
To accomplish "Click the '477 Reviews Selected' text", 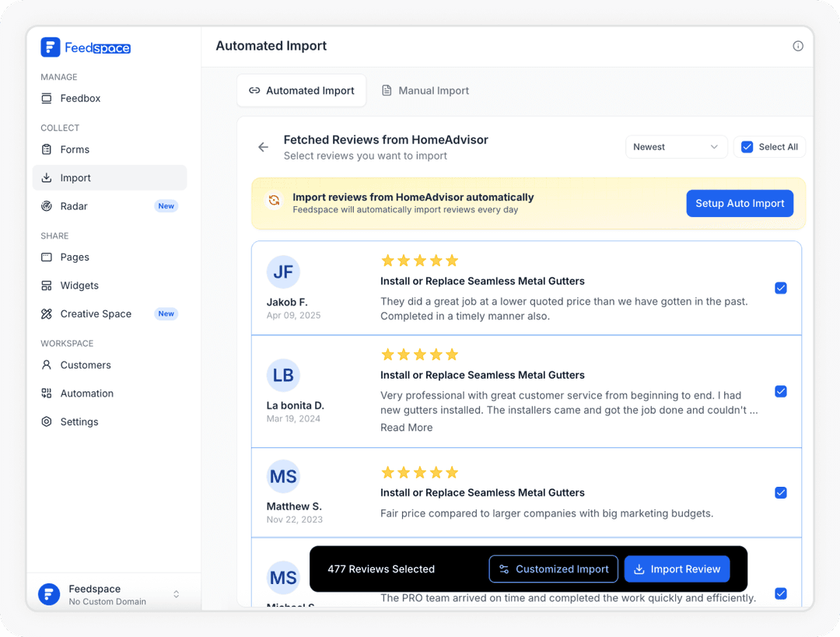I will point(381,569).
